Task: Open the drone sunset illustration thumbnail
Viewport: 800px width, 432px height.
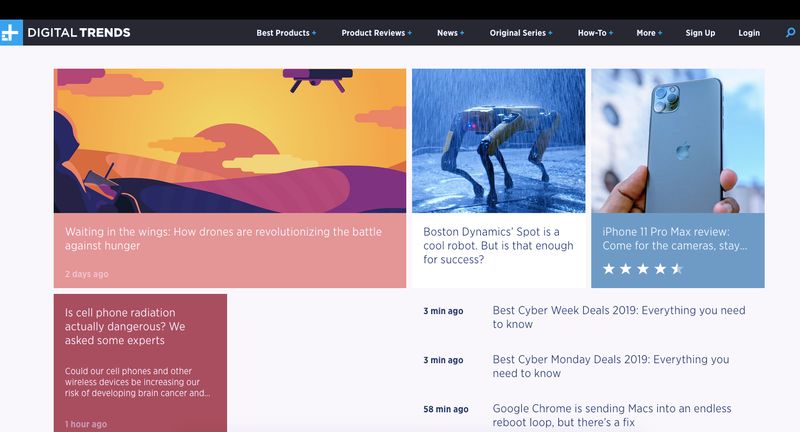Action: click(230, 141)
